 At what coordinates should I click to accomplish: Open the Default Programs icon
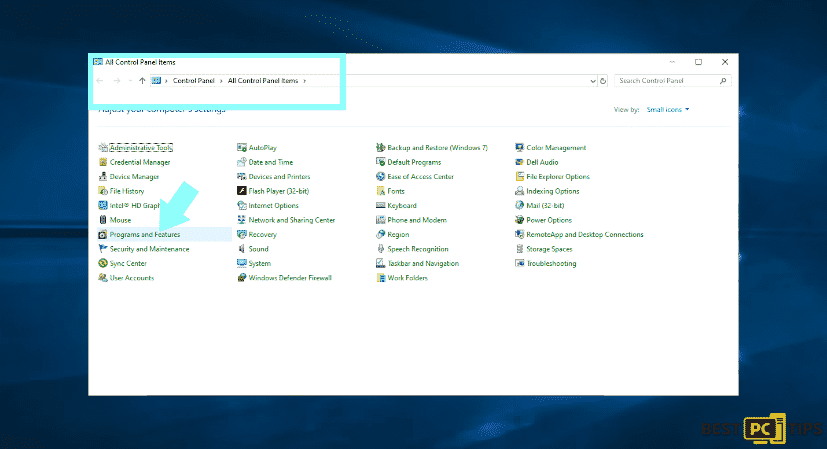(380, 162)
